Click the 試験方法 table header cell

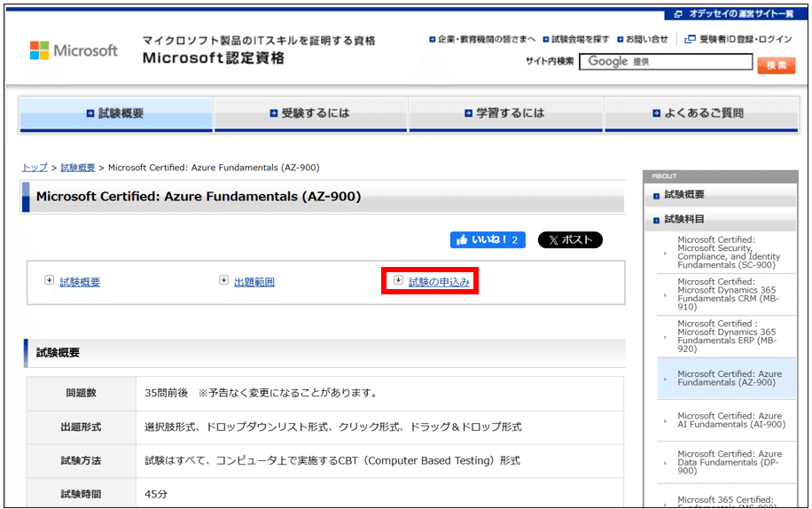click(x=82, y=461)
